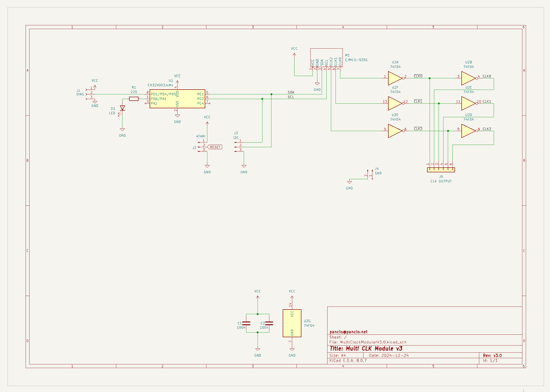Viewport: 550px width, 392px height.
Task: Click the C1 100n capacitor symbol
Action: [246, 323]
